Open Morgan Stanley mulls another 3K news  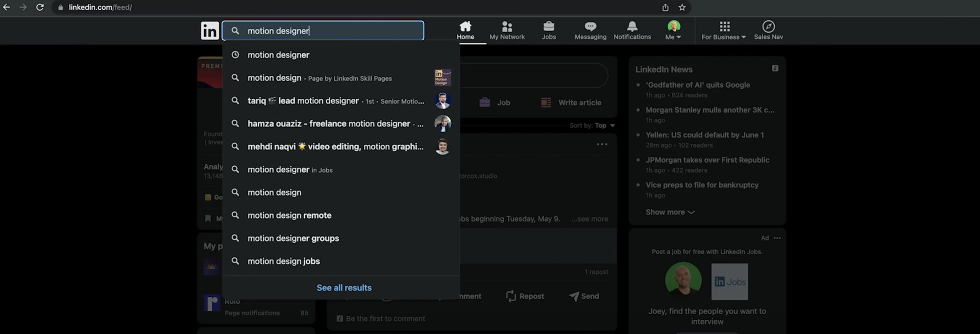709,110
